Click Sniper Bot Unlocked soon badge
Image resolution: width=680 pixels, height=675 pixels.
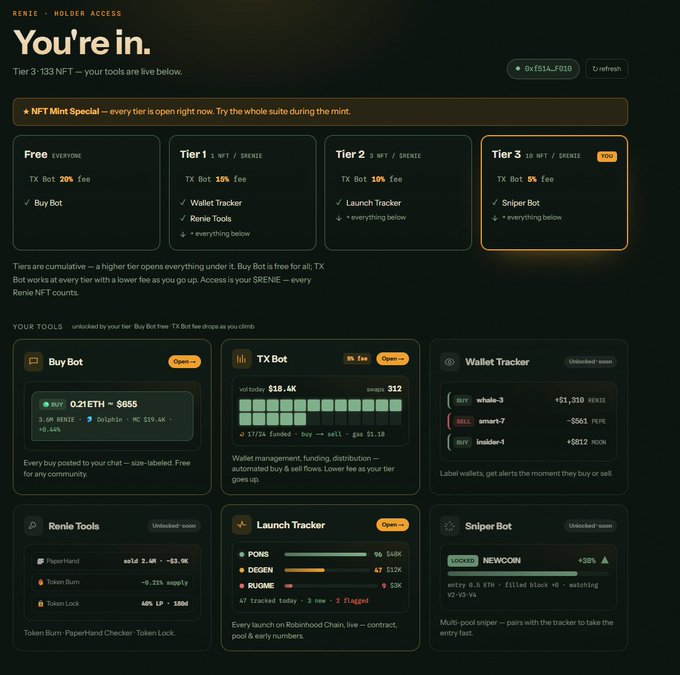pos(590,526)
